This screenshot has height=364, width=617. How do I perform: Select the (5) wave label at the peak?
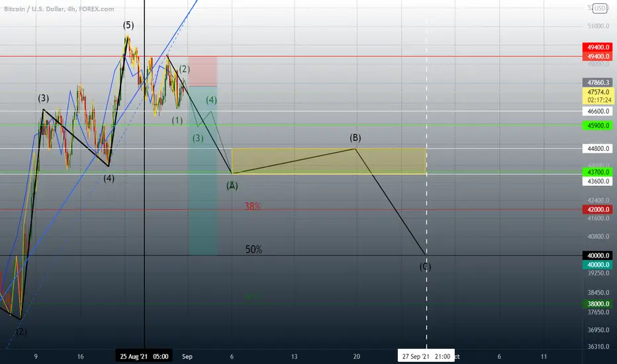click(x=128, y=25)
